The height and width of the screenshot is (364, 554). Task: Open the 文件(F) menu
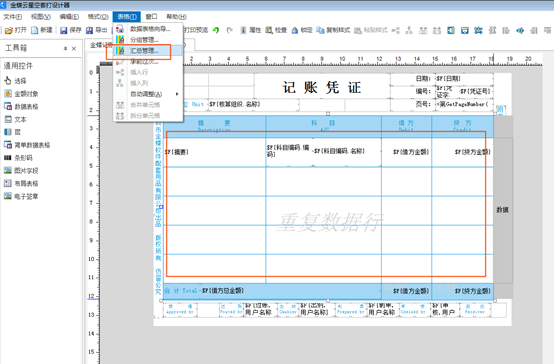[13, 17]
